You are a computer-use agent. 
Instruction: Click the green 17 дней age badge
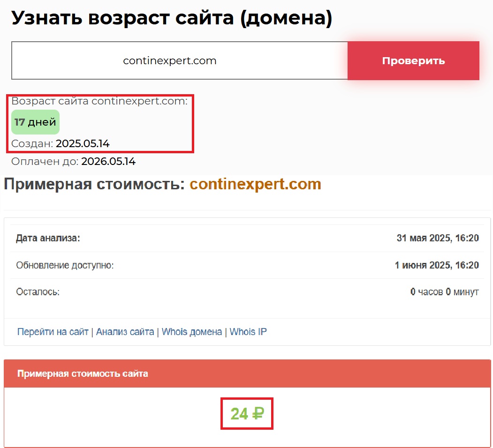[x=35, y=122]
